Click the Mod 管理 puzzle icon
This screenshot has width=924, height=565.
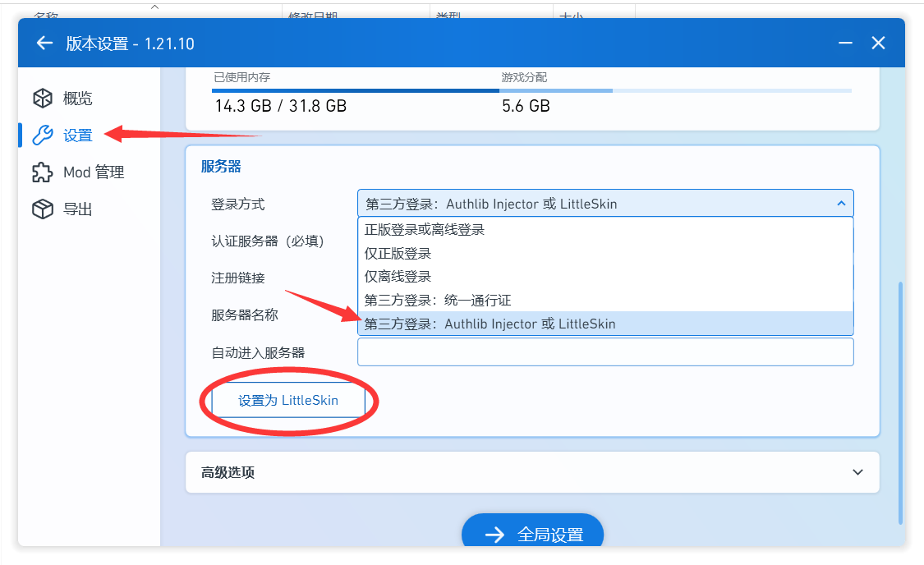pyautogui.click(x=42, y=172)
